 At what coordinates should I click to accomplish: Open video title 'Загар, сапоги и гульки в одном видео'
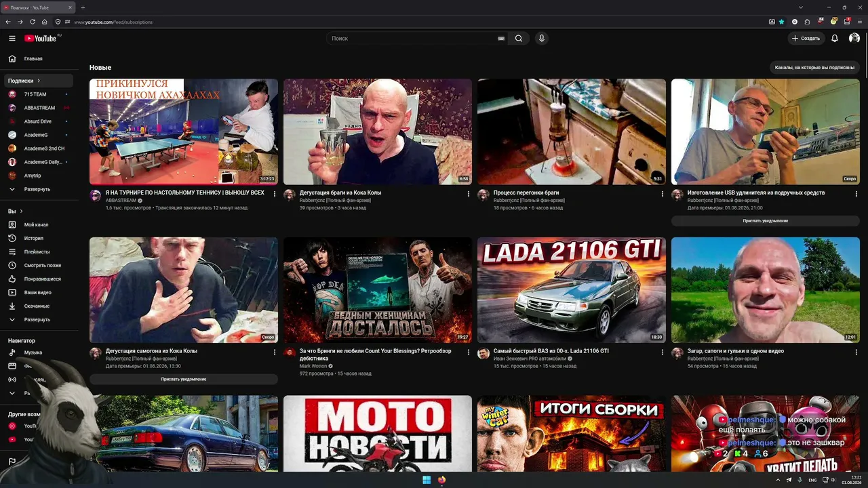pyautogui.click(x=736, y=351)
